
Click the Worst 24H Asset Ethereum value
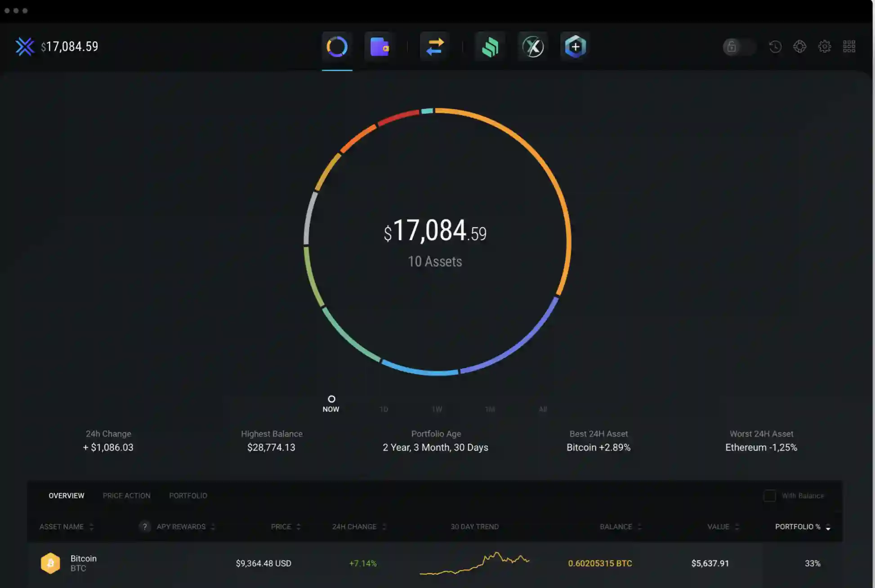761,447
